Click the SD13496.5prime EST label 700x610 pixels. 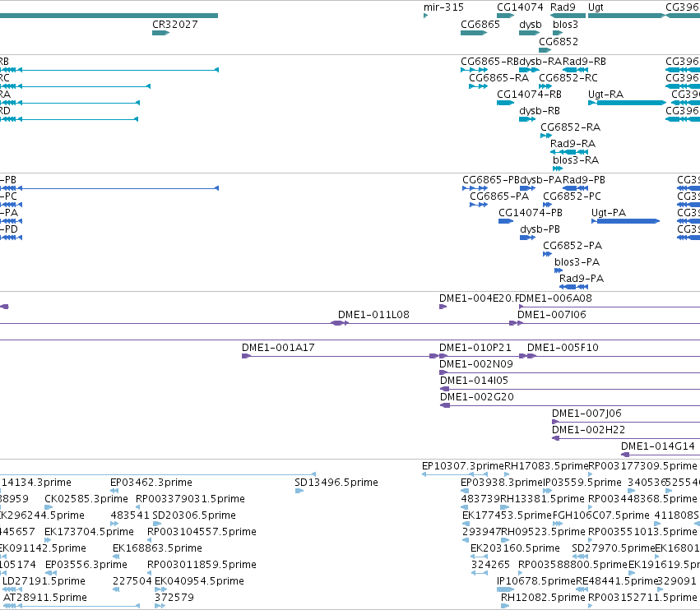pyautogui.click(x=336, y=483)
